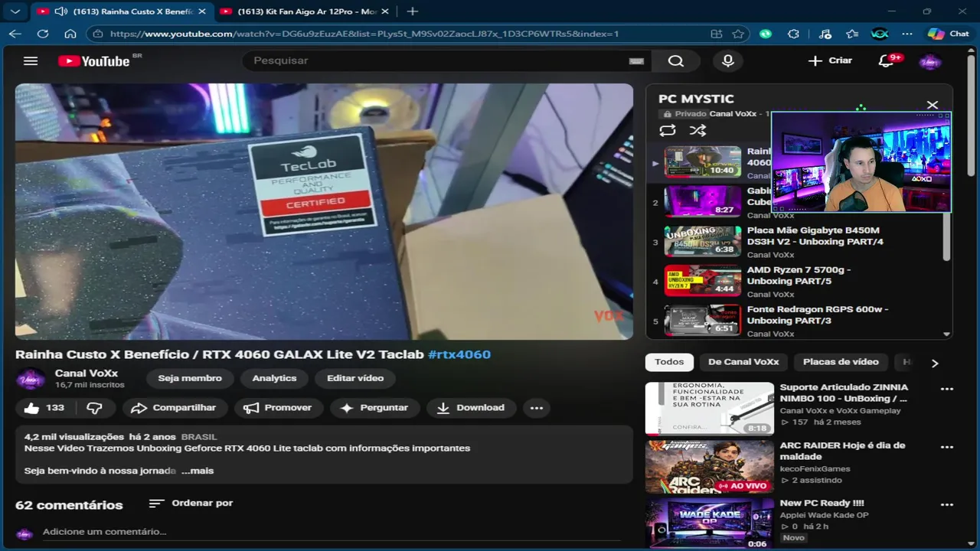Reload the page
This screenshot has height=551, width=980.
(x=43, y=34)
